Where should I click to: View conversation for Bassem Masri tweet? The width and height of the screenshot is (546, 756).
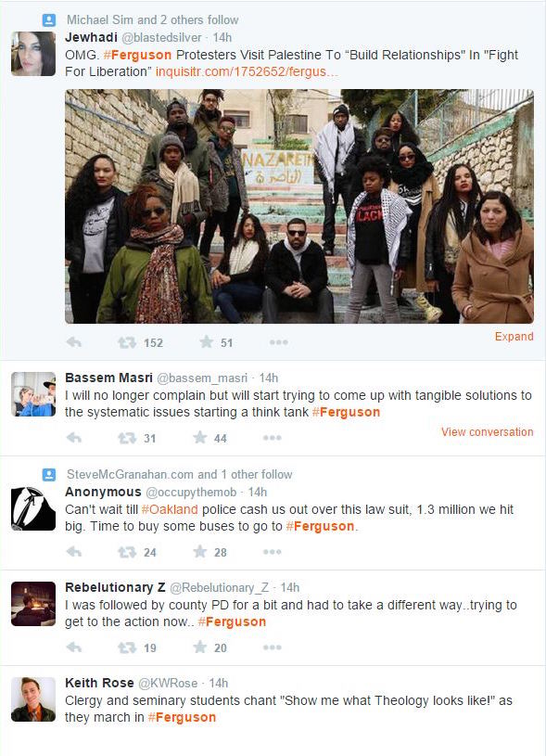(488, 432)
